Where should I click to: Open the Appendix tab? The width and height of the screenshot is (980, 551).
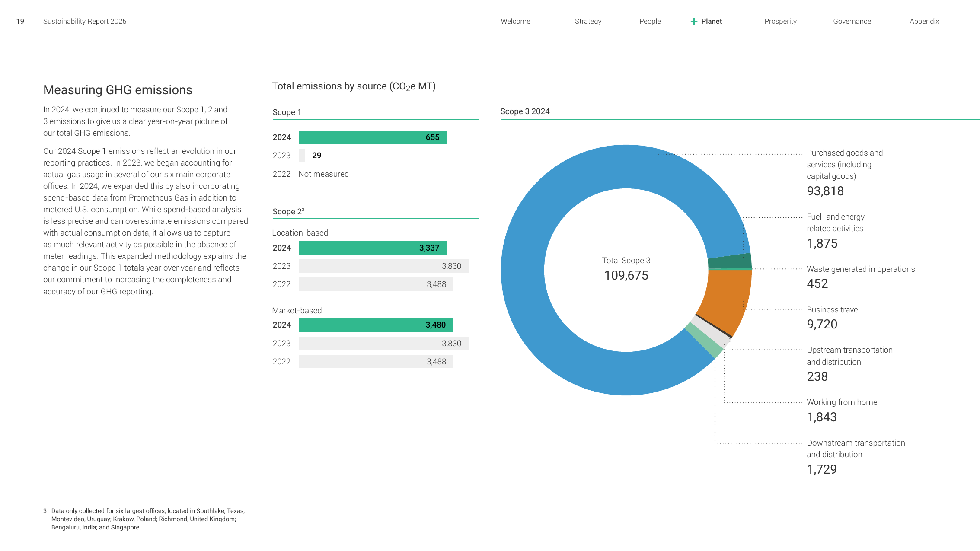pyautogui.click(x=924, y=22)
